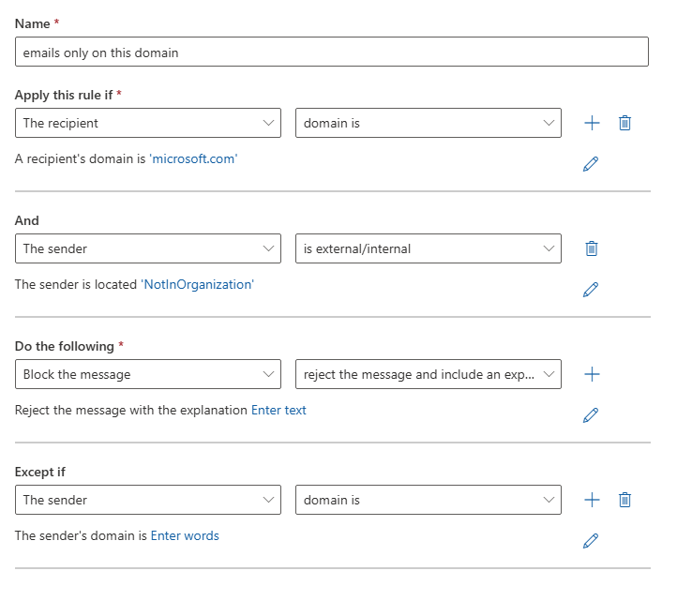
Task: Open 'is external/internal' dropdown
Action: (429, 248)
